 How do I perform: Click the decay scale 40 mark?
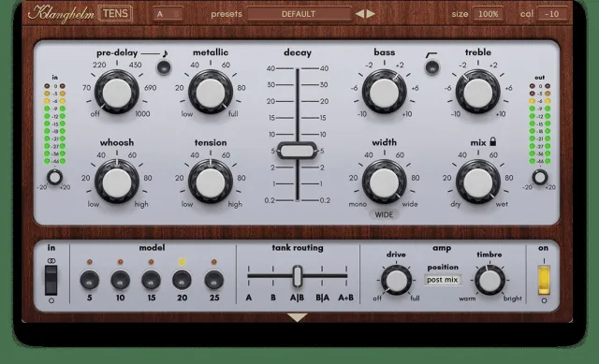coord(270,68)
